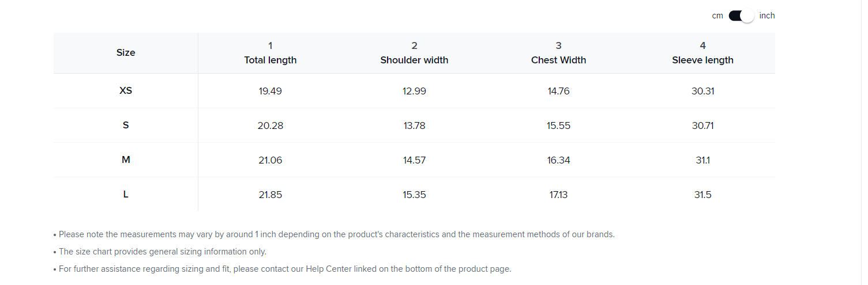Select the M size row label
The height and width of the screenshot is (285, 868).
[x=126, y=160]
